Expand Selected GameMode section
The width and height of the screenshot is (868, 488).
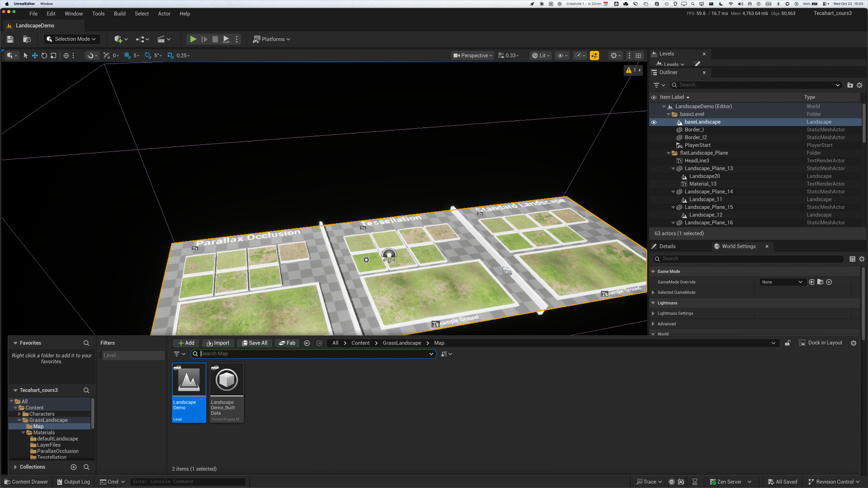(x=653, y=293)
